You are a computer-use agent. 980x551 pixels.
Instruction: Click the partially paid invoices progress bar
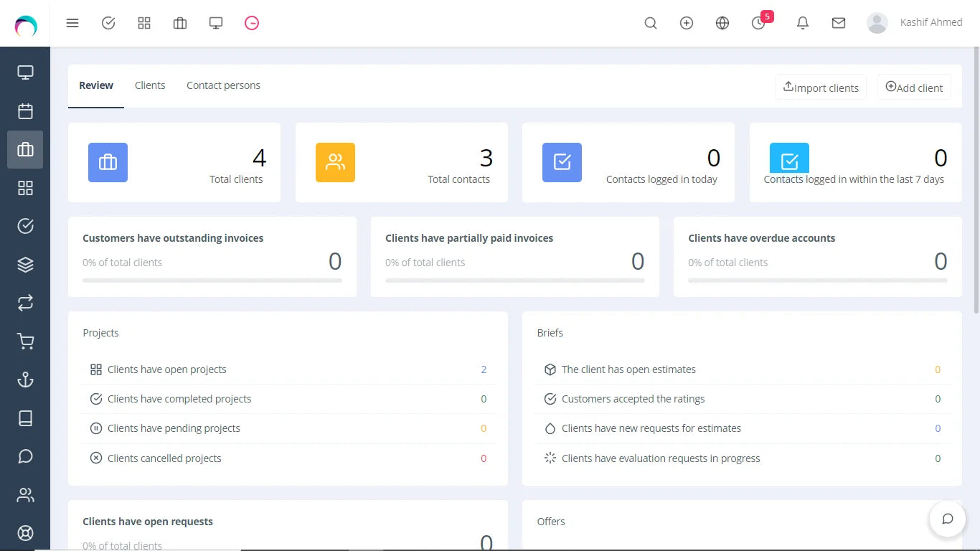(x=515, y=281)
